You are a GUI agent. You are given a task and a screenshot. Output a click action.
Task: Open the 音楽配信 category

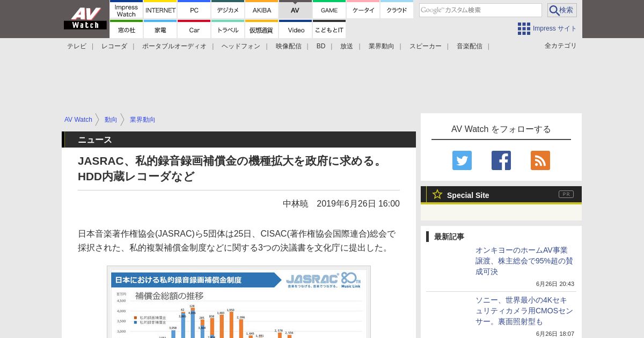pyautogui.click(x=470, y=46)
